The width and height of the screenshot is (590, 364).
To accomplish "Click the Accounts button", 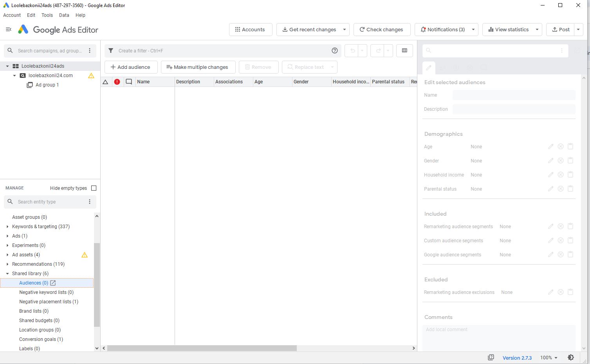I will [251, 29].
